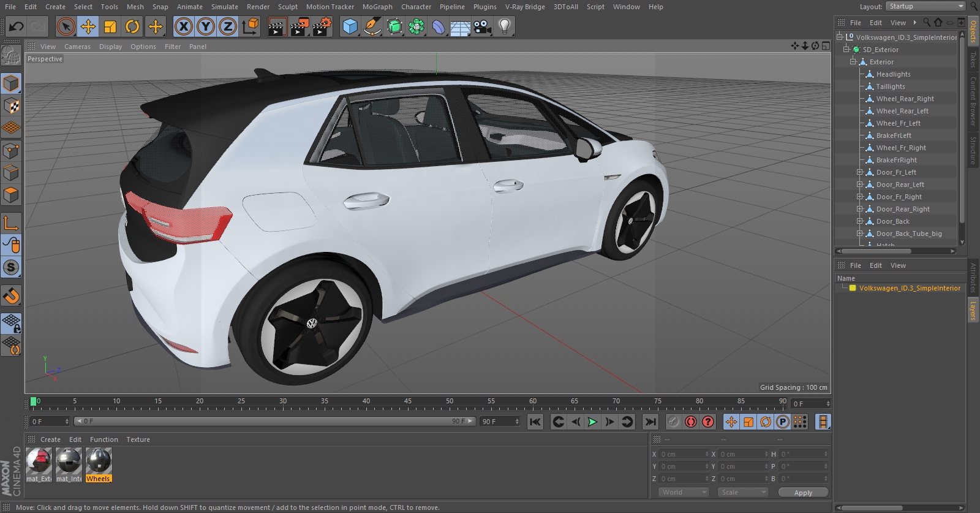Image resolution: width=980 pixels, height=513 pixels.
Task: Click the timeline preview range slider
Action: point(274,421)
